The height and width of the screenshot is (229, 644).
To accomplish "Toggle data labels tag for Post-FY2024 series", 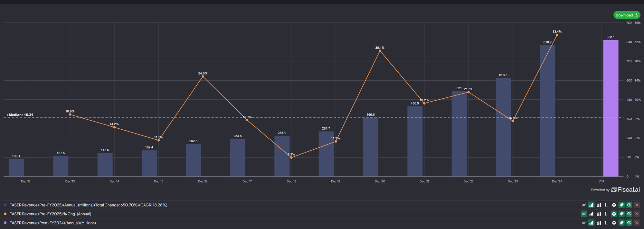I will (x=621, y=223).
